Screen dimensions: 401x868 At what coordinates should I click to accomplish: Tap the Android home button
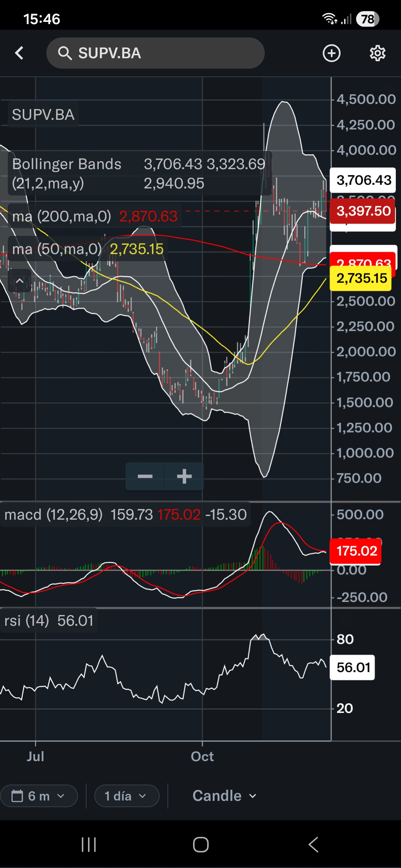click(201, 845)
